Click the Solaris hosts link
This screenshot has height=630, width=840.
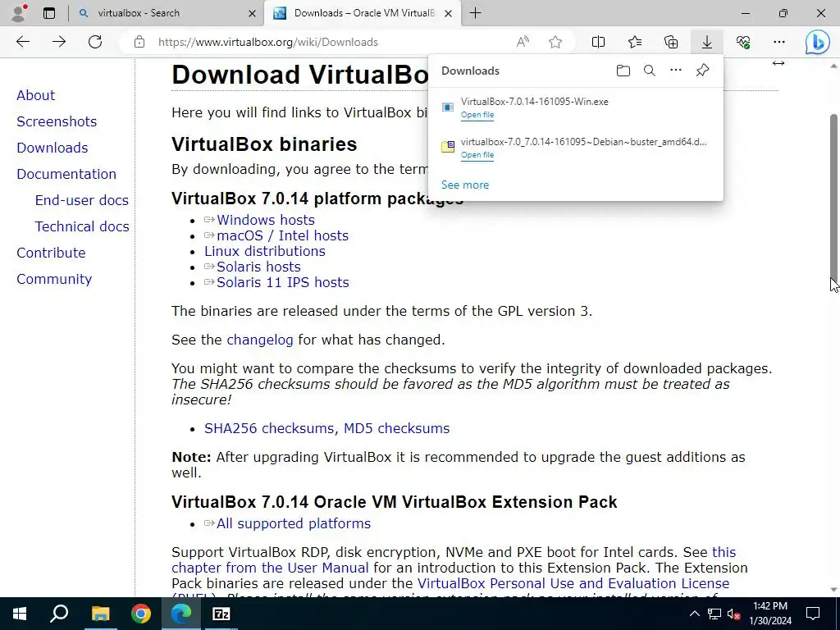coord(258,267)
